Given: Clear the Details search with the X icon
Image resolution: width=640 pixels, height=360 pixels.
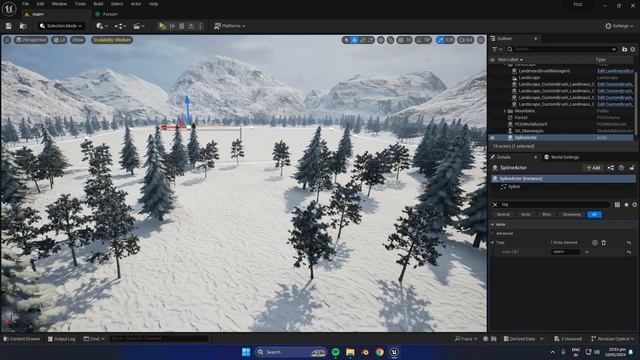Looking at the screenshot, I should [495, 205].
